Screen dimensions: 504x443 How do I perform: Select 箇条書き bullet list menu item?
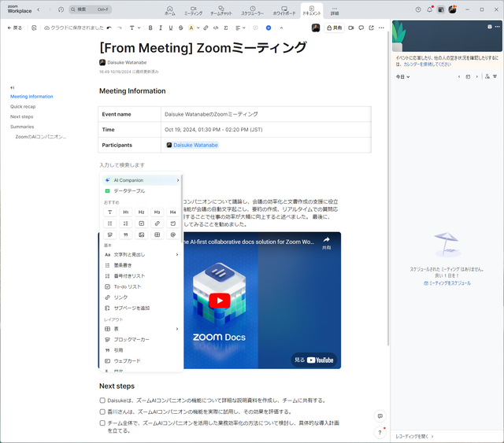(141, 265)
